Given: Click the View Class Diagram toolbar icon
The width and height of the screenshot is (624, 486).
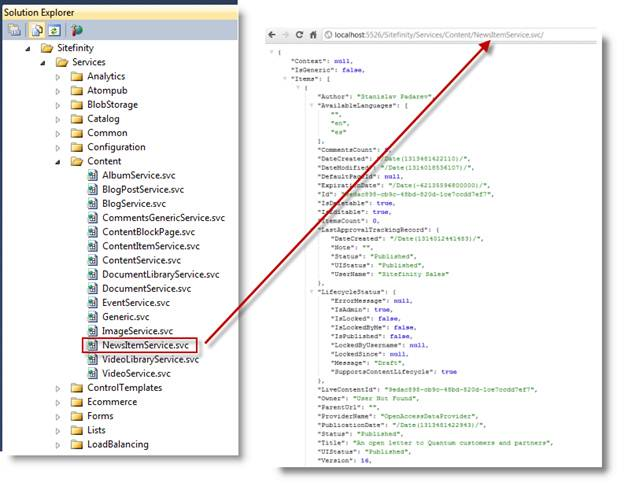Looking at the screenshot, I should click(76, 30).
